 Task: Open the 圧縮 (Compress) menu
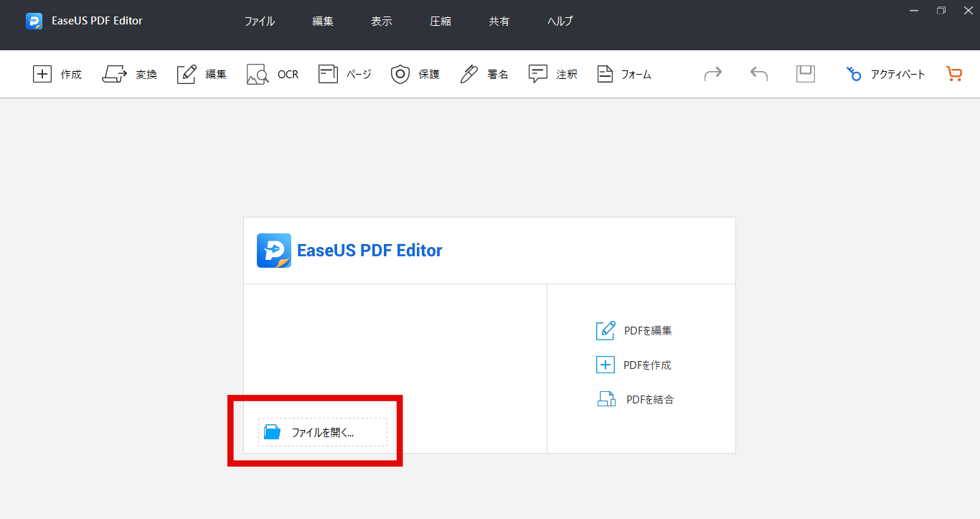pos(440,22)
